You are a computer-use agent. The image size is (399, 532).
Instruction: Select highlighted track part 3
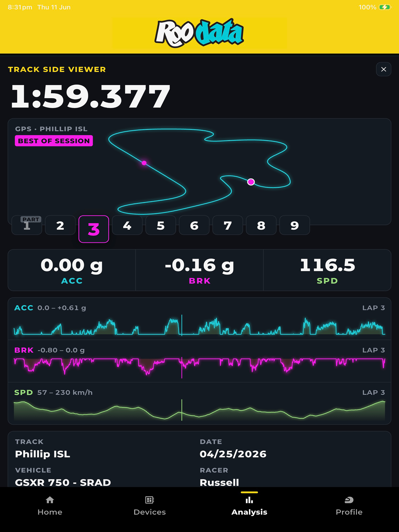[x=94, y=229]
